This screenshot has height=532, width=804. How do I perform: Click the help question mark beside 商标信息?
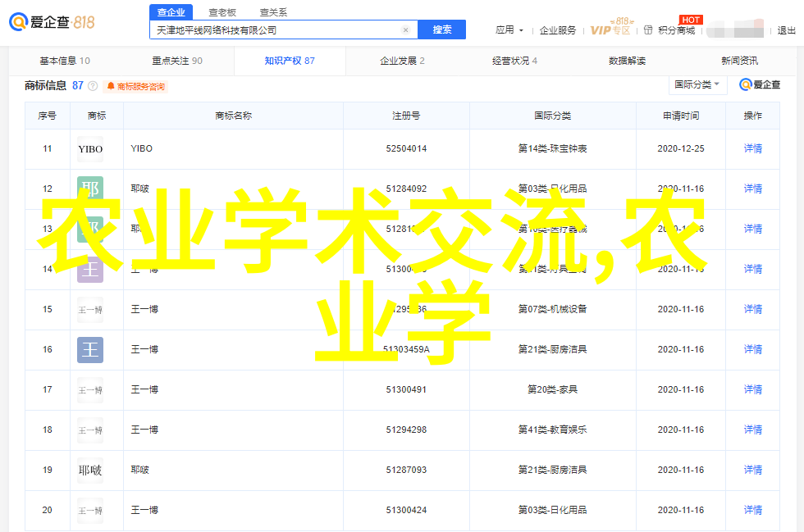coord(93,86)
